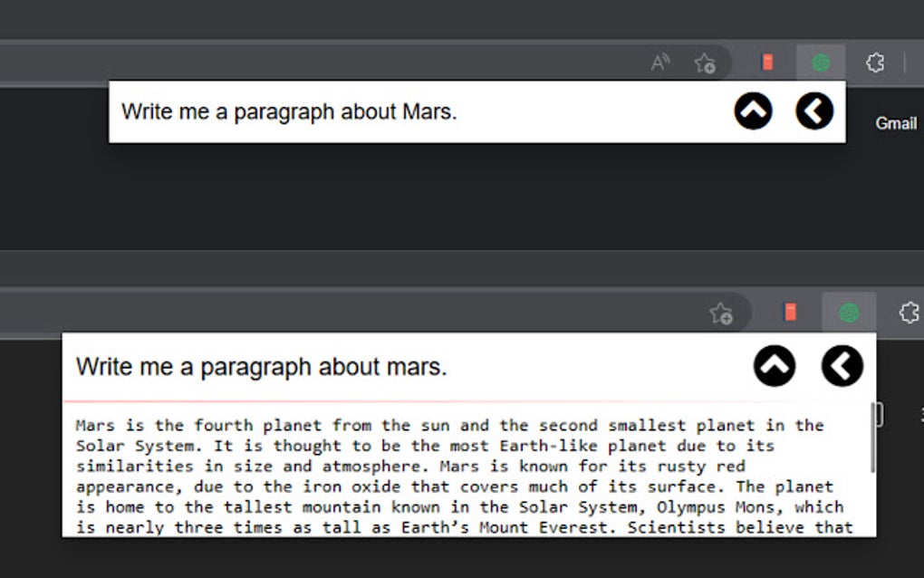This screenshot has width=924, height=578.
Task: Open the Extensions puzzle menu in the upper toolbar
Action: 874,63
